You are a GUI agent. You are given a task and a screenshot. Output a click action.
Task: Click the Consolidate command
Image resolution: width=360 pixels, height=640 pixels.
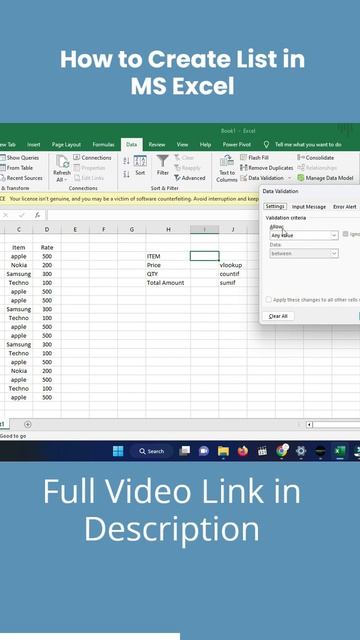(x=316, y=158)
